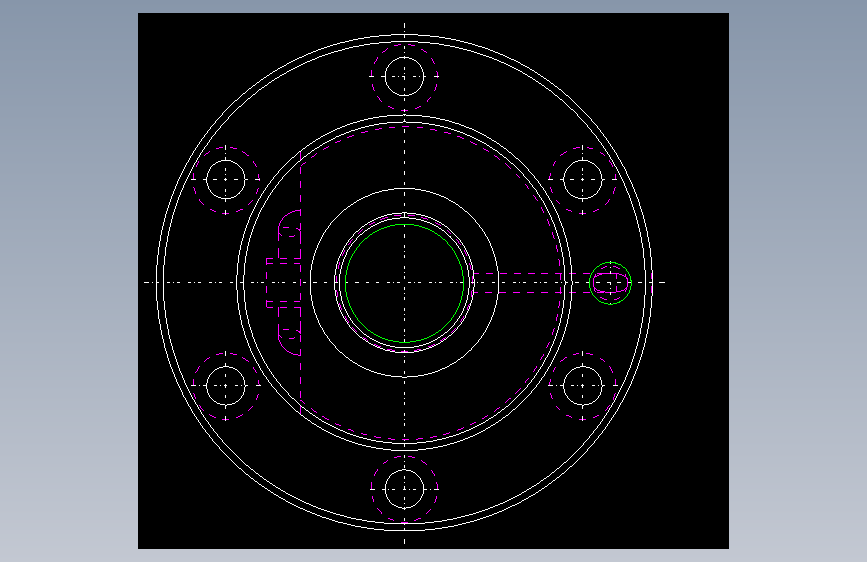This screenshot has width=867, height=562.
Task: Select the magenta dashed fitting outline at left
Action: point(284,283)
